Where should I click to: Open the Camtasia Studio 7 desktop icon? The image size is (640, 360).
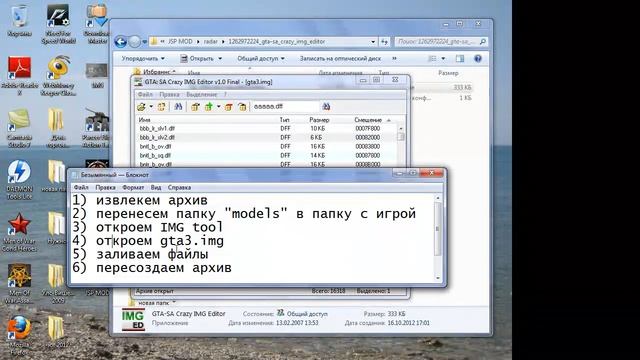[19, 128]
